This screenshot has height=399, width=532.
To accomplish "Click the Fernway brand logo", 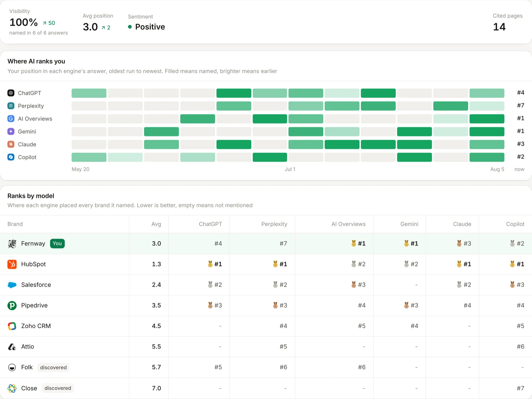I will [12, 244].
